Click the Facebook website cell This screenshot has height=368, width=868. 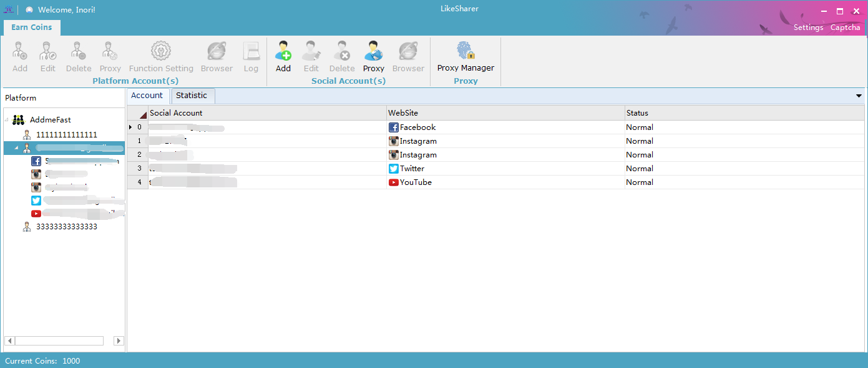click(506, 127)
